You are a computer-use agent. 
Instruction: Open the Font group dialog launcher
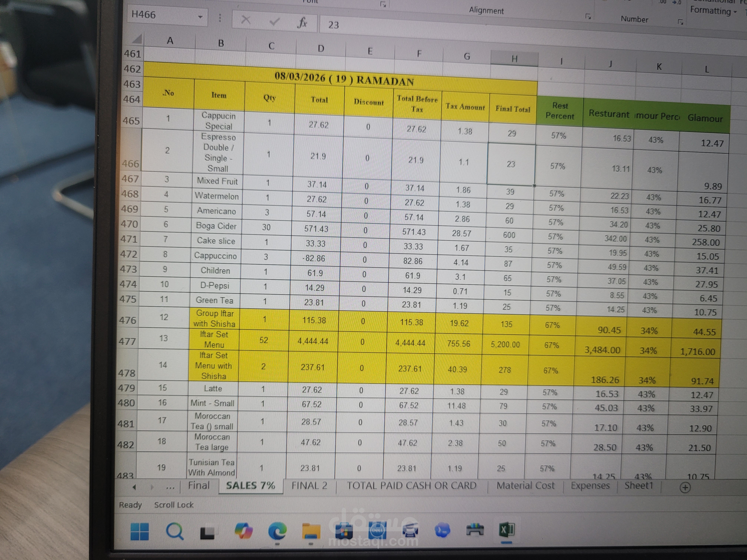(383, 4)
